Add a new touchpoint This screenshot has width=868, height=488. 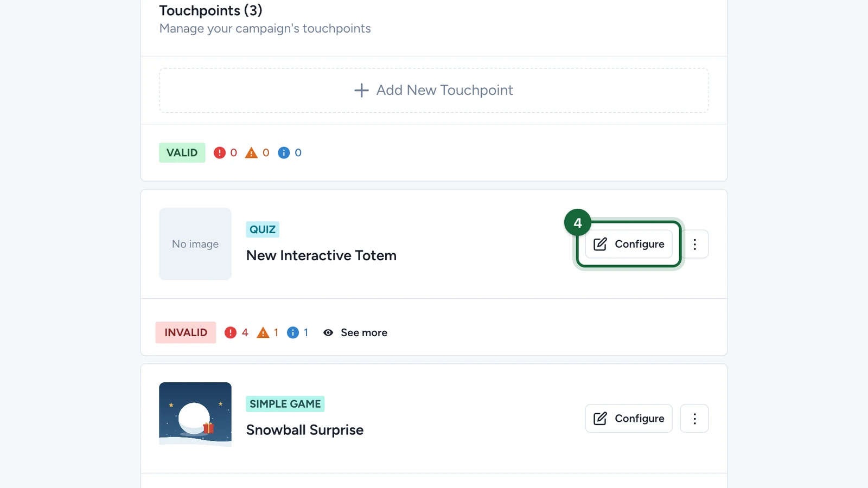(433, 90)
